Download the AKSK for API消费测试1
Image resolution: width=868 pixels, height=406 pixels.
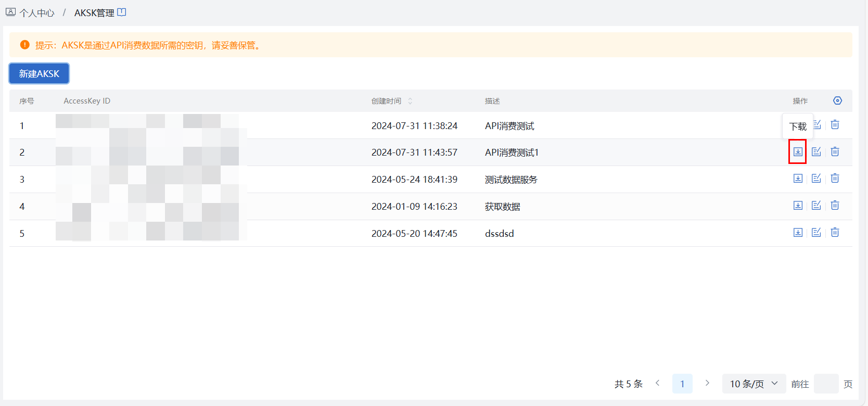click(798, 151)
